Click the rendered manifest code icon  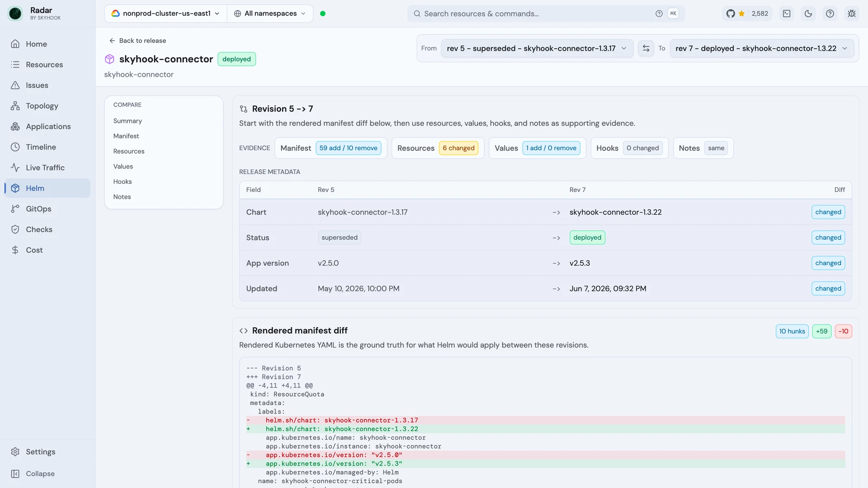click(244, 331)
